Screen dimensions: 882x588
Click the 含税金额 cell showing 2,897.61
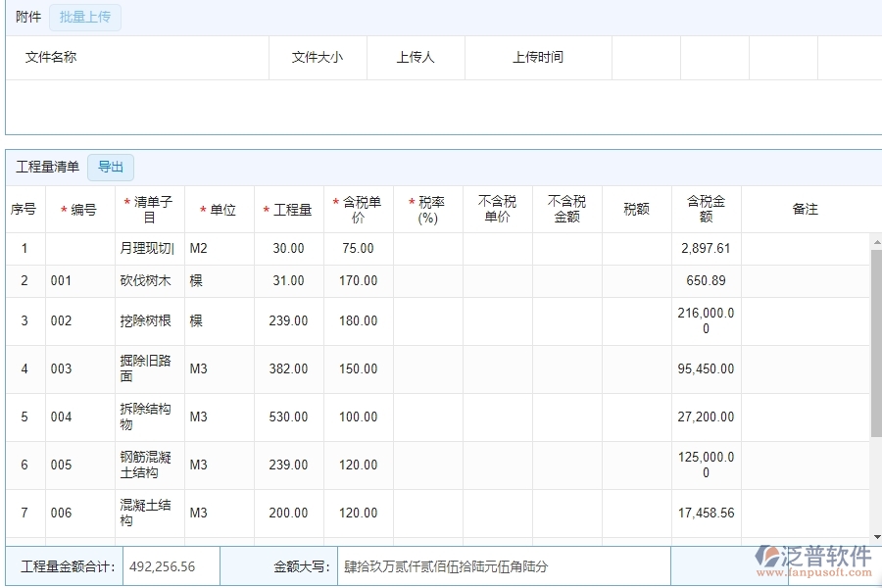708,248
